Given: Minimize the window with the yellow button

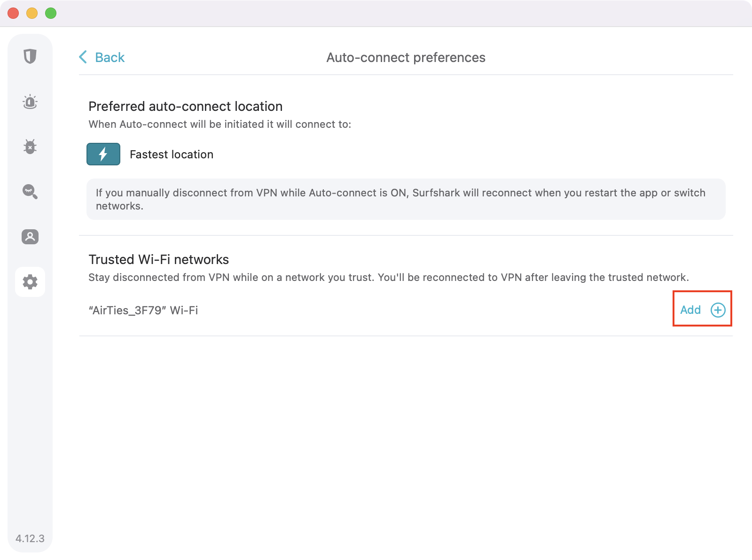Looking at the screenshot, I should (x=32, y=13).
